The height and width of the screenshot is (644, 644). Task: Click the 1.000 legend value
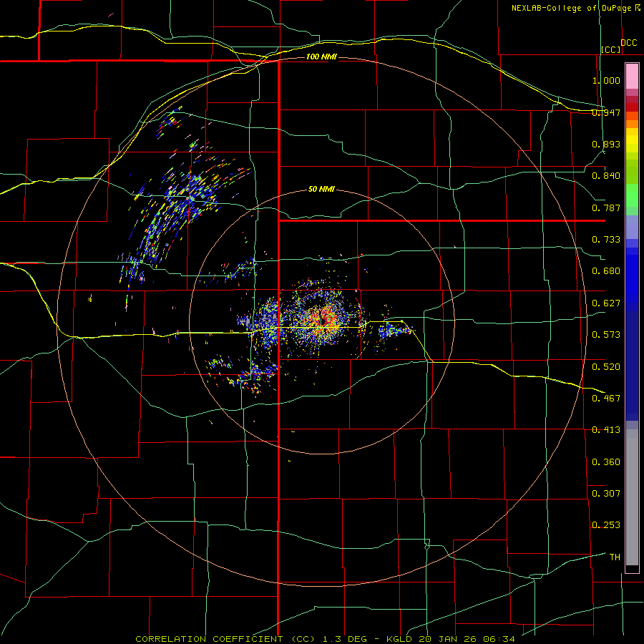pyautogui.click(x=606, y=80)
